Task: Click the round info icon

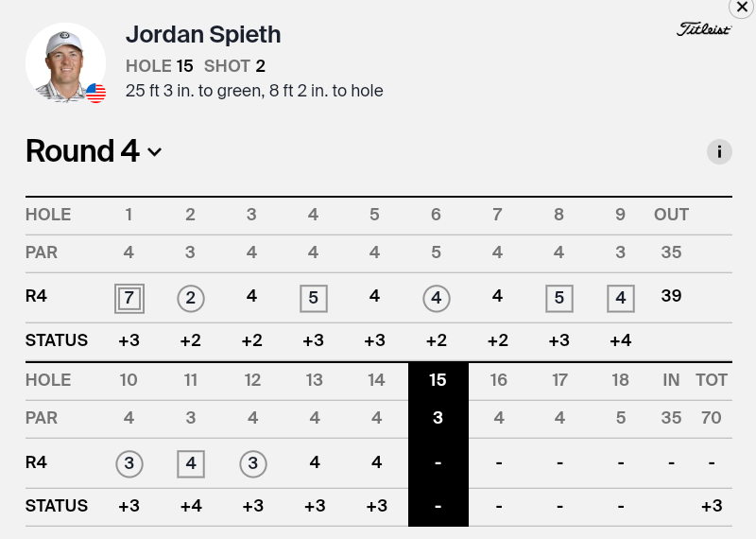Action: [719, 151]
